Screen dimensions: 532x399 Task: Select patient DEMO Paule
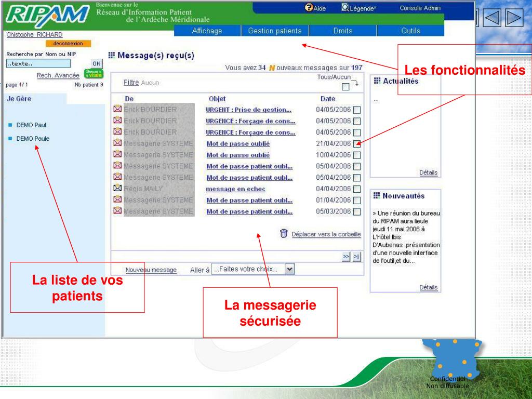[33, 138]
